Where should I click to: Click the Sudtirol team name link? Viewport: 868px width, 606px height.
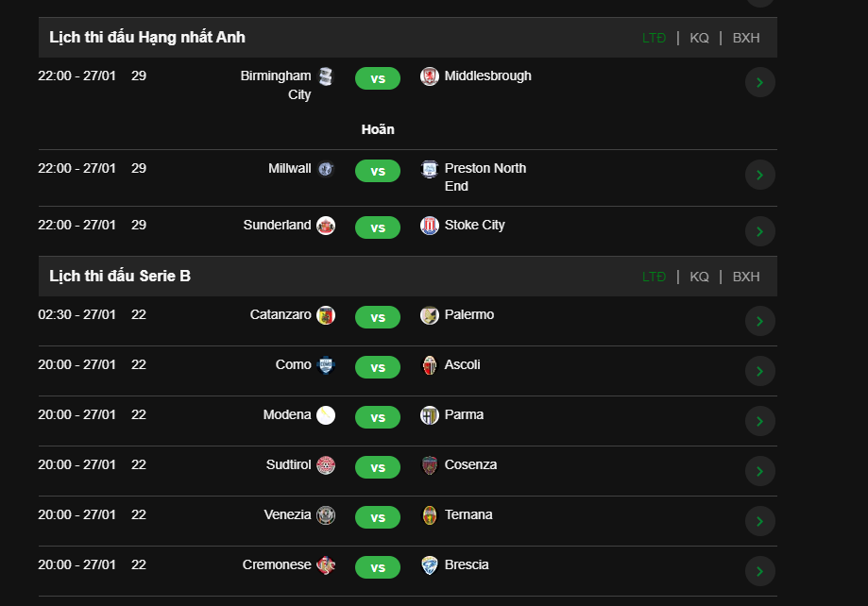point(288,464)
